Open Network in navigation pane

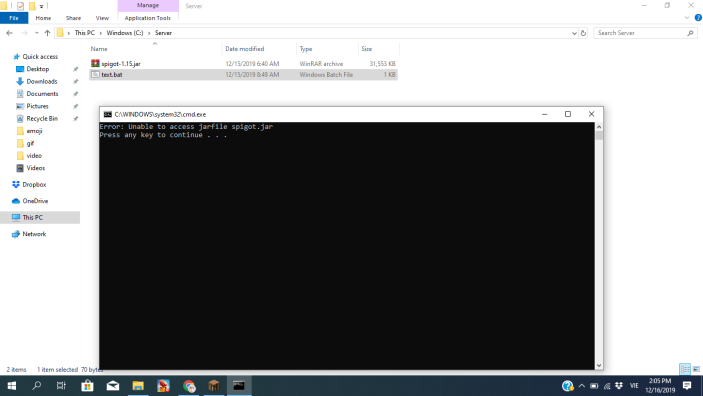(34, 234)
